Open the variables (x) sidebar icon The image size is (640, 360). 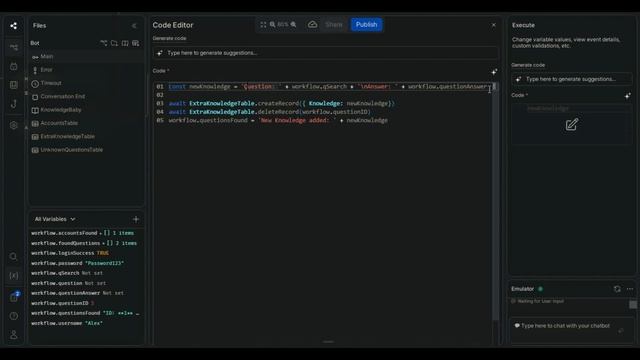tap(13, 276)
